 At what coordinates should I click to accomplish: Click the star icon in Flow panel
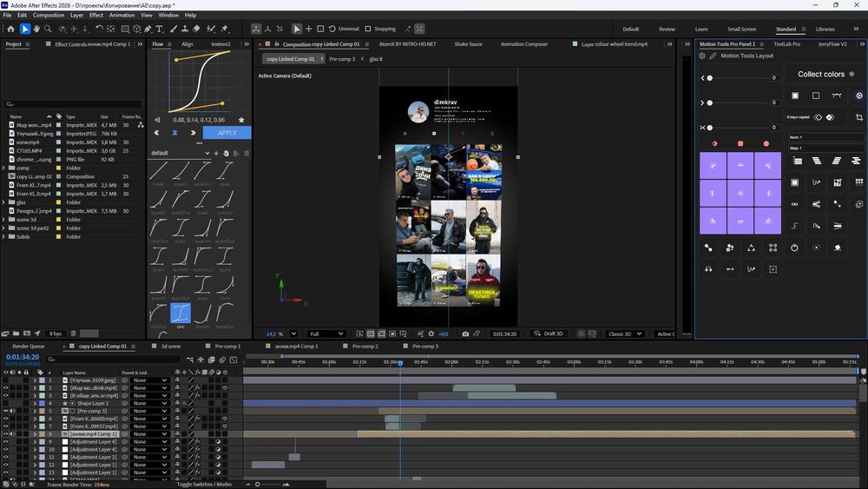(241, 120)
